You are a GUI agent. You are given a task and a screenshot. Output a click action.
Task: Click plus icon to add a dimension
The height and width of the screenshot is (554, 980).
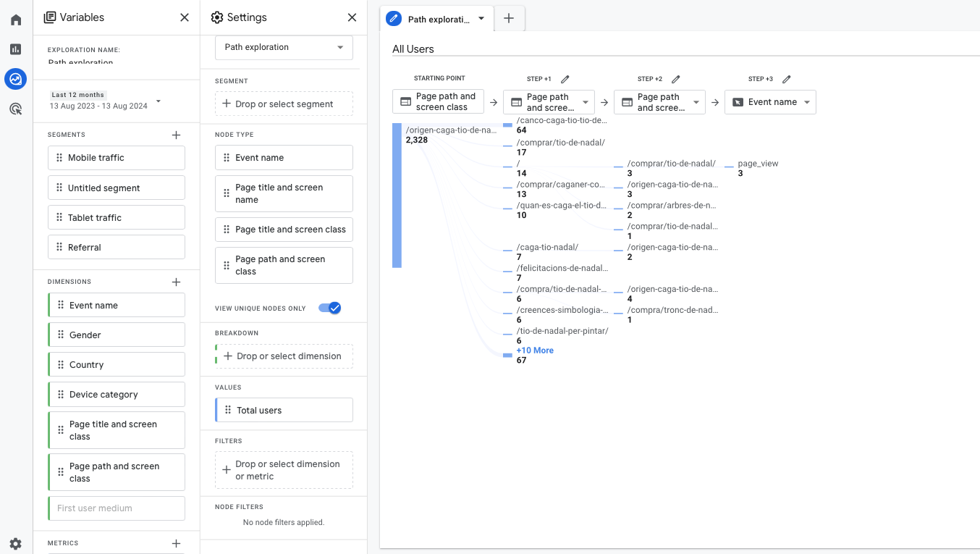coord(176,282)
